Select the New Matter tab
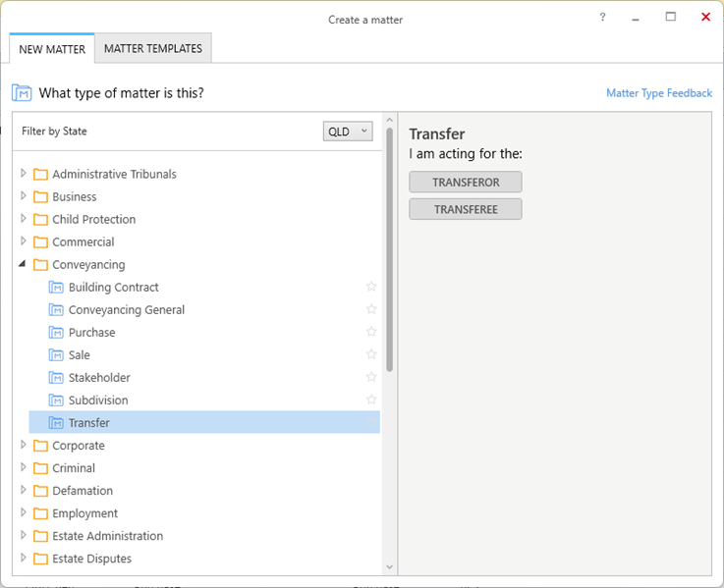The width and height of the screenshot is (724, 588). [52, 49]
